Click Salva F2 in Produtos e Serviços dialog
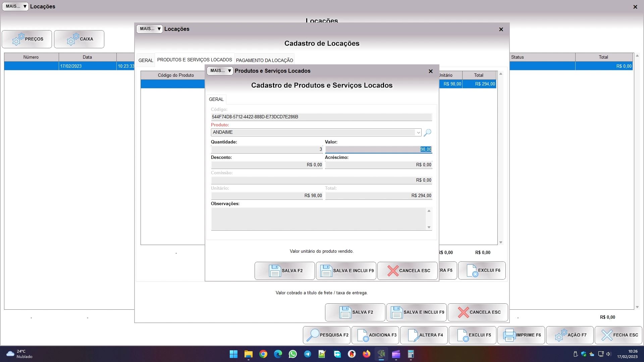 284,271
